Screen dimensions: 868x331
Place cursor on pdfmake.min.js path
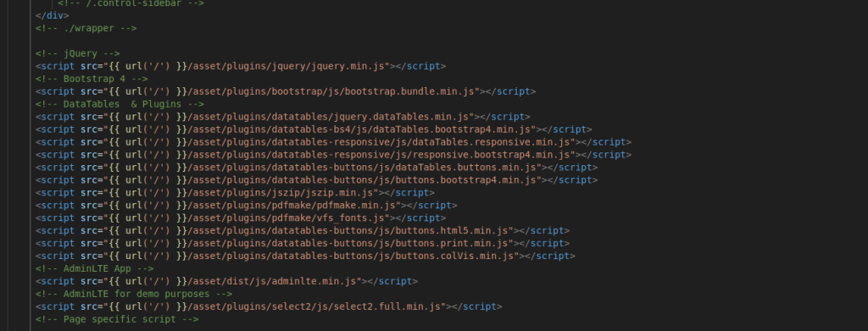[x=294, y=206]
